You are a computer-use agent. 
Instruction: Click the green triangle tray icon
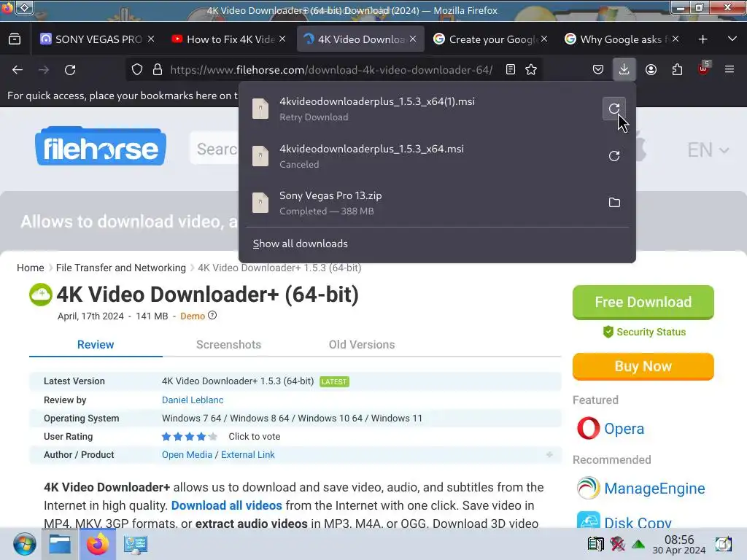pos(638,544)
